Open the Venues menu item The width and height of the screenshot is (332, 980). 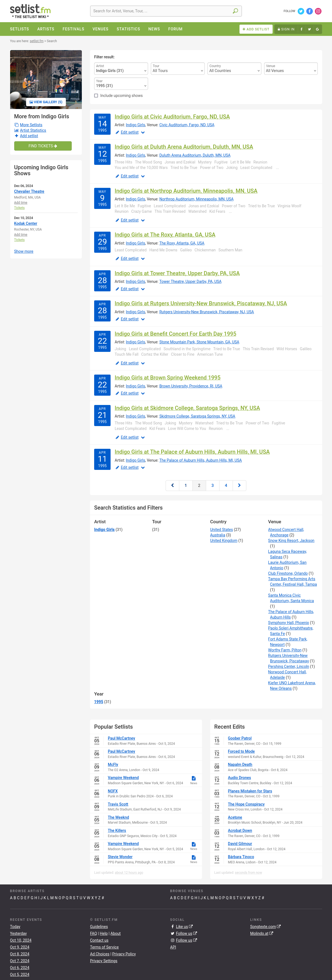(100, 29)
